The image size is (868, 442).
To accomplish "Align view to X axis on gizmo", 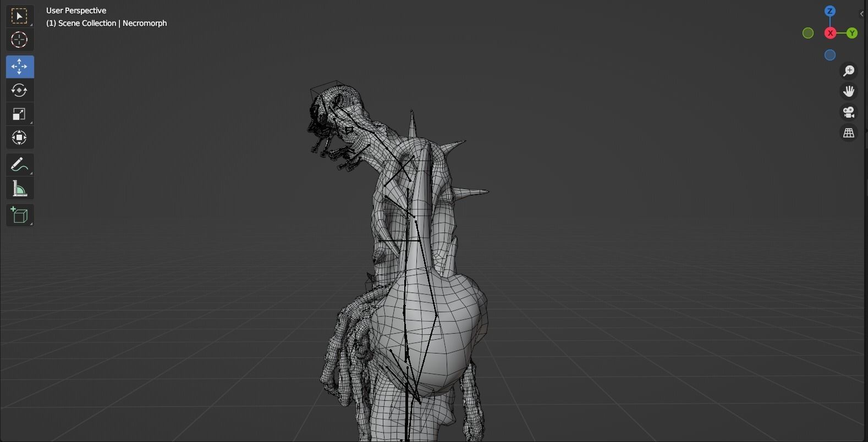I will (830, 33).
